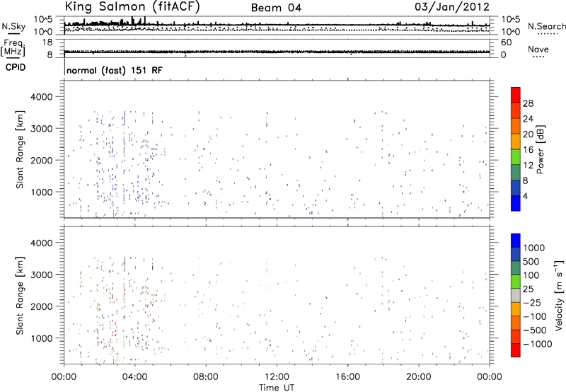The image size is (566, 392).
Task: Click the '1000' velocity colorbar value
Action: tap(534, 248)
